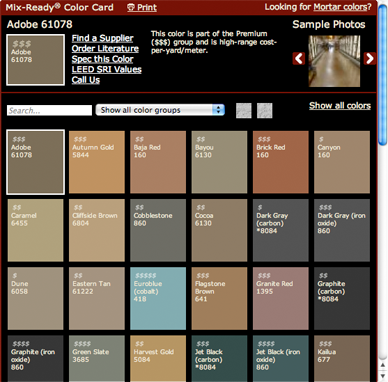Viewport: 388px width, 382px height.
Task: Select the Cocoa 6130 swatch
Action: (x=219, y=230)
